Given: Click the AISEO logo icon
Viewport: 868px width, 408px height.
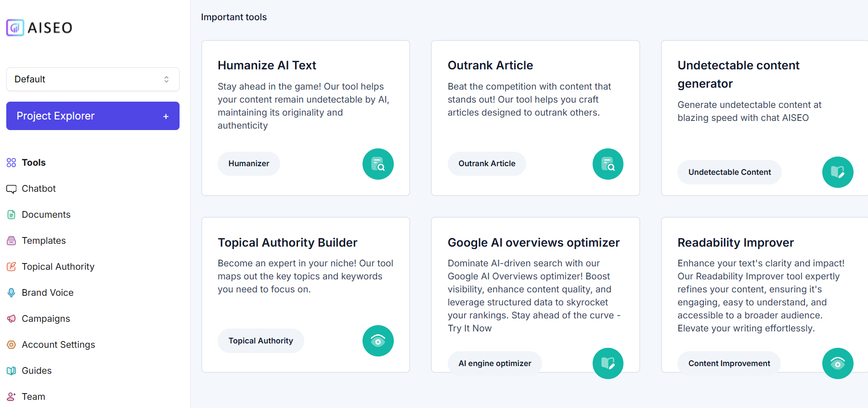Looking at the screenshot, I should pos(15,27).
